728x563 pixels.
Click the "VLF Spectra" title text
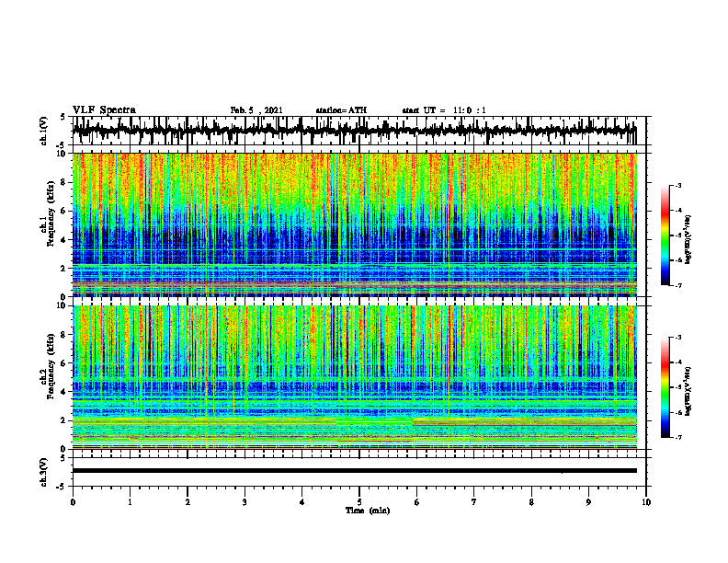pos(104,109)
